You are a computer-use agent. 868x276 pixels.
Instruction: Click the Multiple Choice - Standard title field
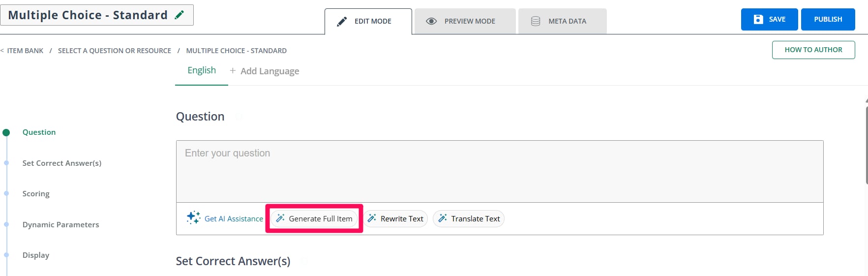[x=97, y=15]
